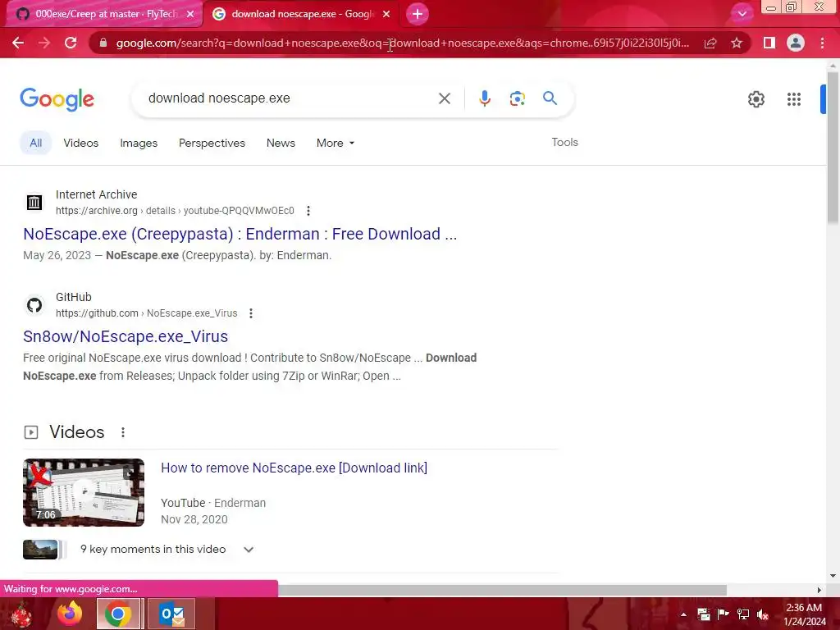Open options for the GitHub result
Screen dimensions: 840x630
click(x=251, y=313)
